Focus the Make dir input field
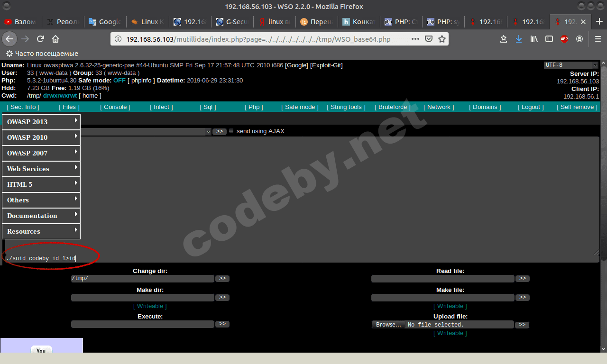The width and height of the screenshot is (607, 364). click(143, 298)
